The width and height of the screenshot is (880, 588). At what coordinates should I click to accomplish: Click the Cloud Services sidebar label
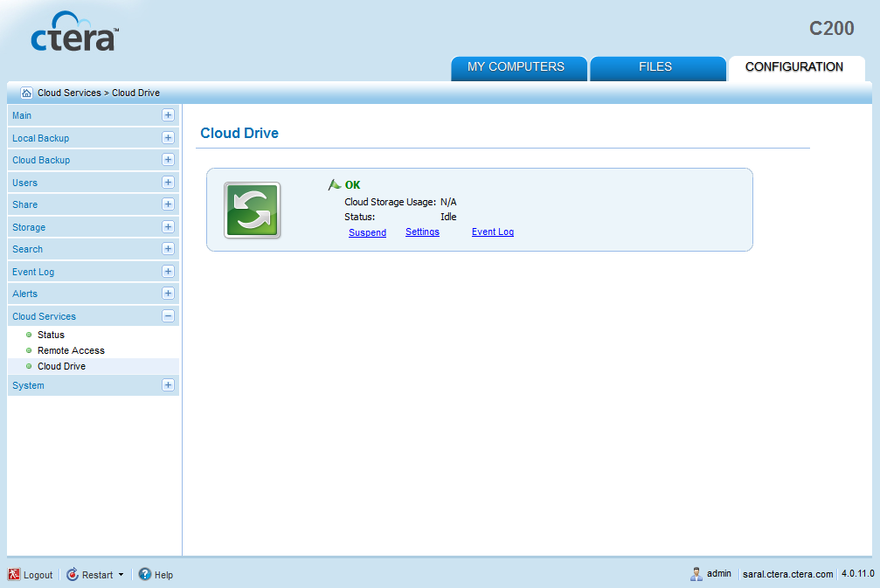(45, 316)
